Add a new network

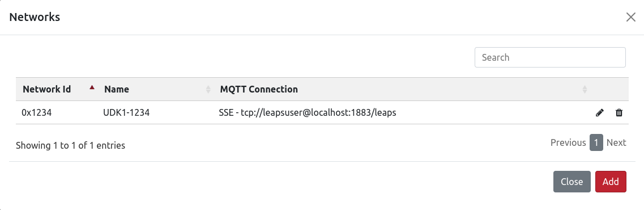point(611,182)
